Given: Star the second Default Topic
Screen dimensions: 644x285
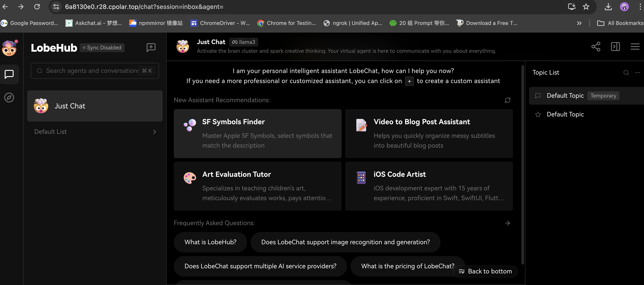Looking at the screenshot, I should click(x=537, y=114).
